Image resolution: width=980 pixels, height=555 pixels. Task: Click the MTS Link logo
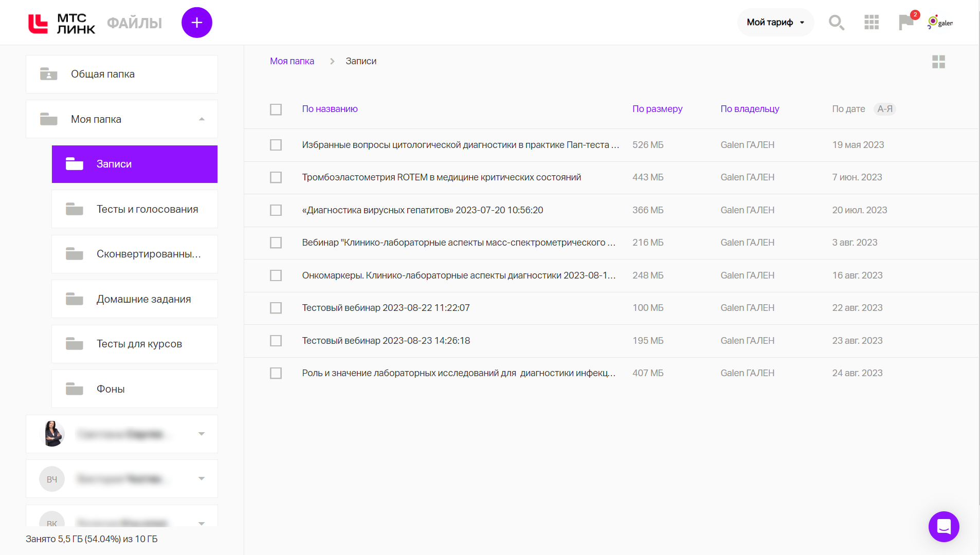tap(62, 23)
